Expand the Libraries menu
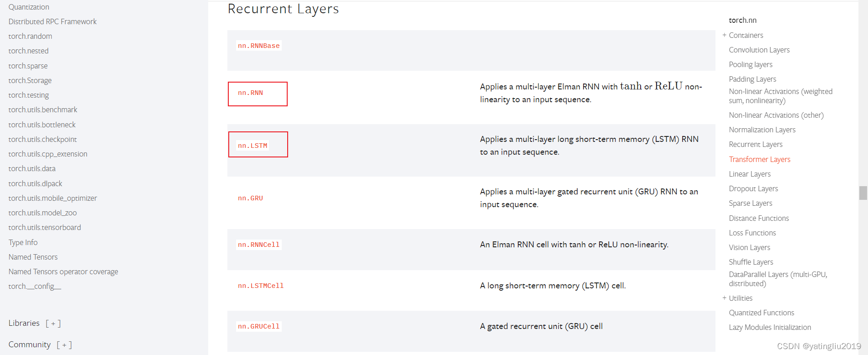The image size is (868, 355). pos(53,323)
